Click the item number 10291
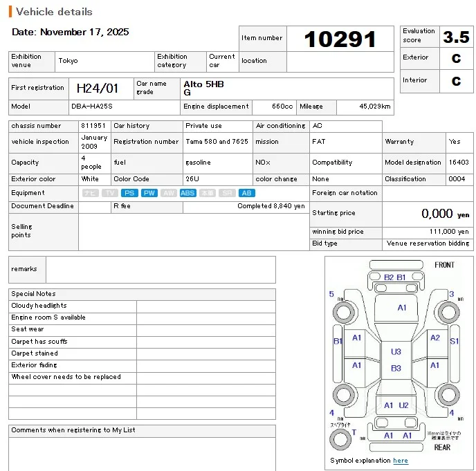This screenshot has width=476, height=471. (x=340, y=39)
